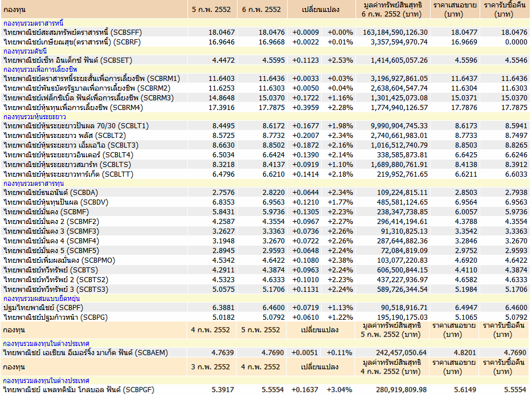532x395 pixels.
Task: Open ไทยพาณิชย์เซ็ท อินเด็กซ์ ฟันด์ (SCBSET)
Action: 68,60
